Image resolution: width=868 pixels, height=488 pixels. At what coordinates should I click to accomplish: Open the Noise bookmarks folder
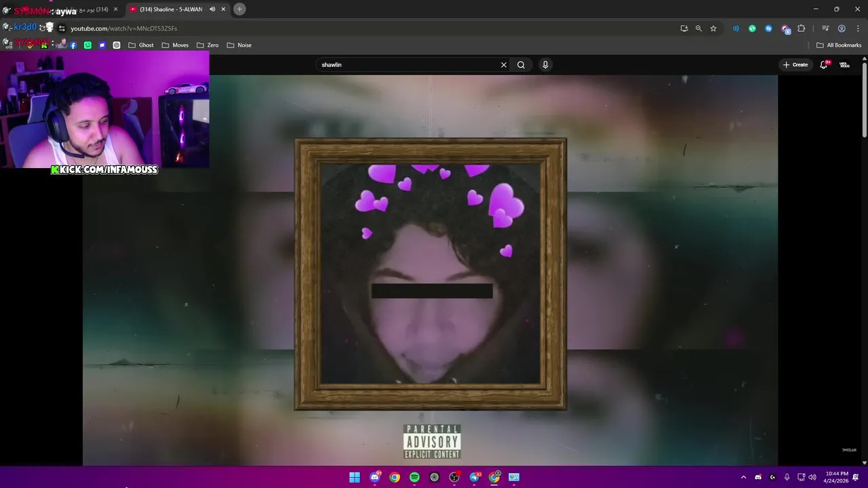click(239, 45)
